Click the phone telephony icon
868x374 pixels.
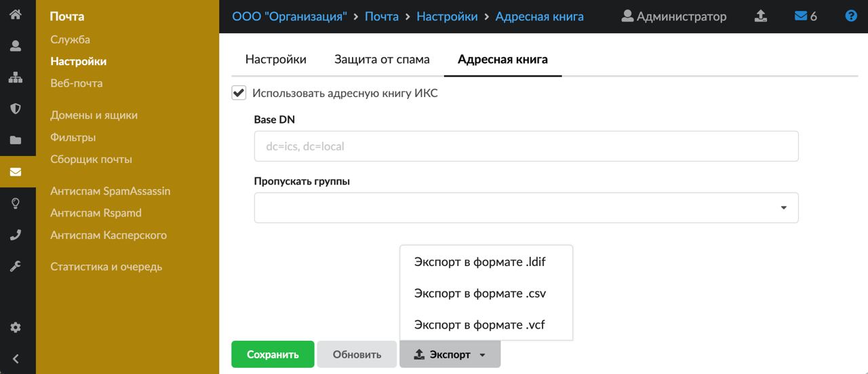pos(15,235)
